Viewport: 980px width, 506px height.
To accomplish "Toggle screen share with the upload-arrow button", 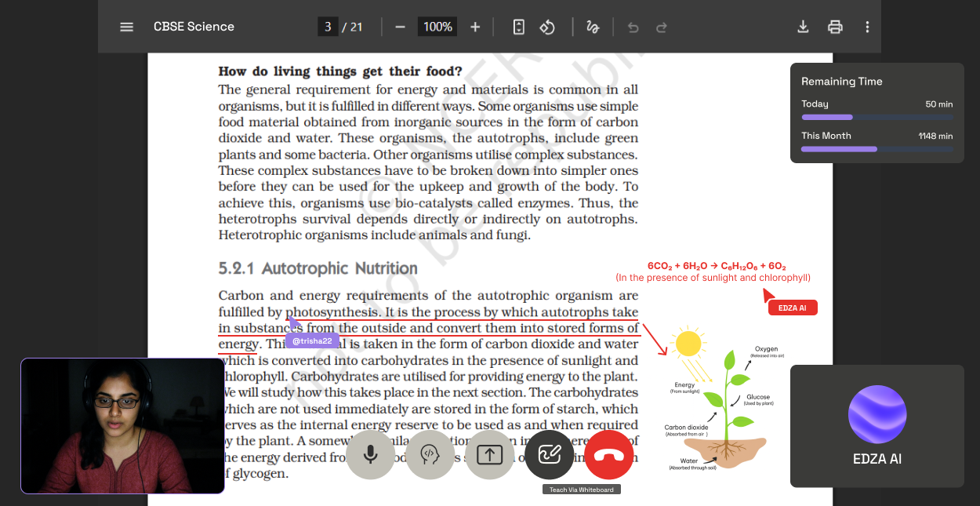I will (x=489, y=455).
